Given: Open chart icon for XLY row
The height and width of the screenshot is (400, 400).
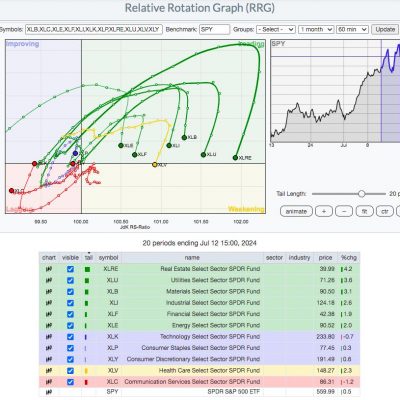Looking at the screenshot, I should [x=49, y=359].
